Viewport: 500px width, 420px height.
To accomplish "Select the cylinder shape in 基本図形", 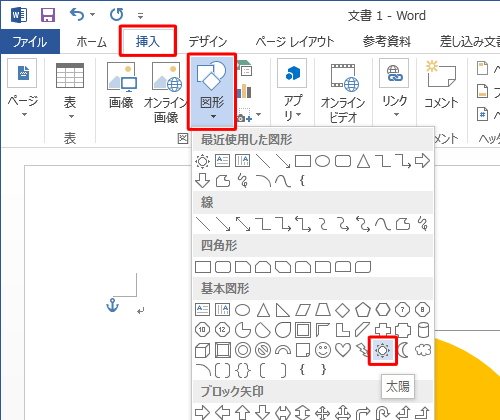I will click(423, 330).
